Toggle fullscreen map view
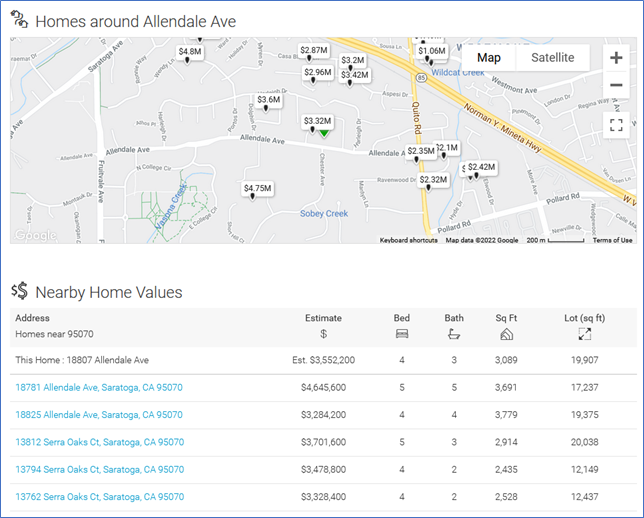Screen dimensions: 644x518 [x=616, y=125]
